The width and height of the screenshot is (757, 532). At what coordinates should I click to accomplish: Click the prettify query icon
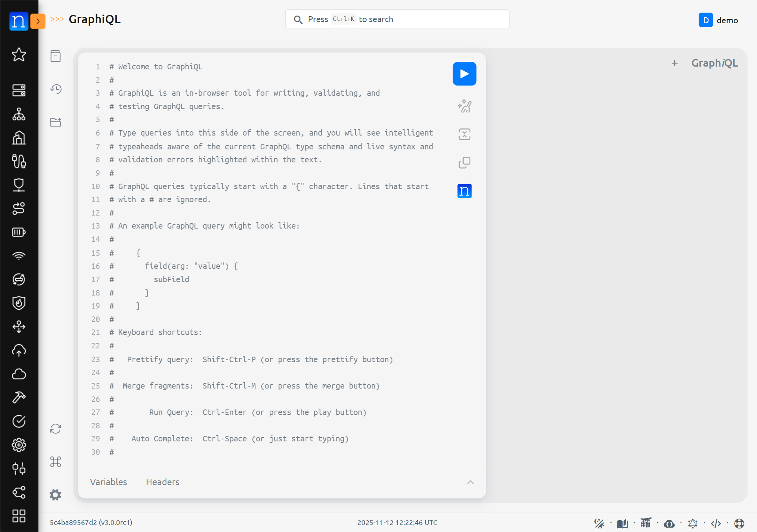464,106
